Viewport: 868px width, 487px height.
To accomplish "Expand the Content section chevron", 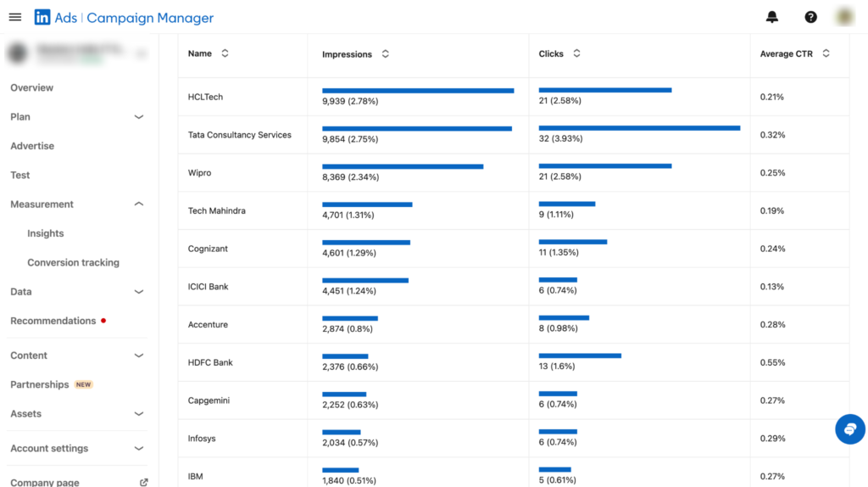I will point(139,355).
